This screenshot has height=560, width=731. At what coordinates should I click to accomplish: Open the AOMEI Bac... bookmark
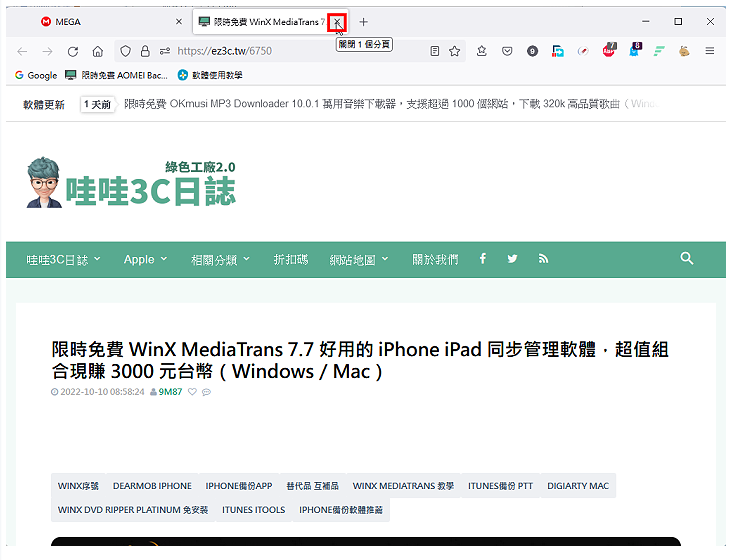click(117, 76)
